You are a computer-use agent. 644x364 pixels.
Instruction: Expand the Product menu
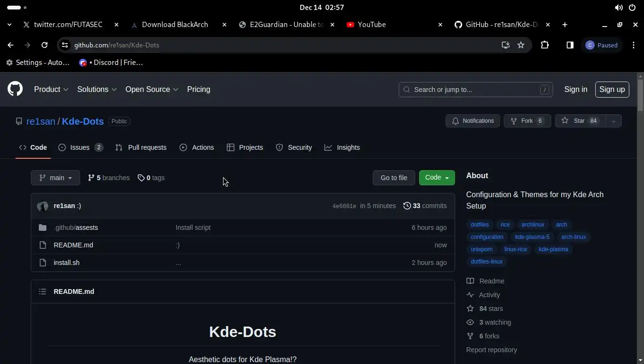(x=51, y=89)
